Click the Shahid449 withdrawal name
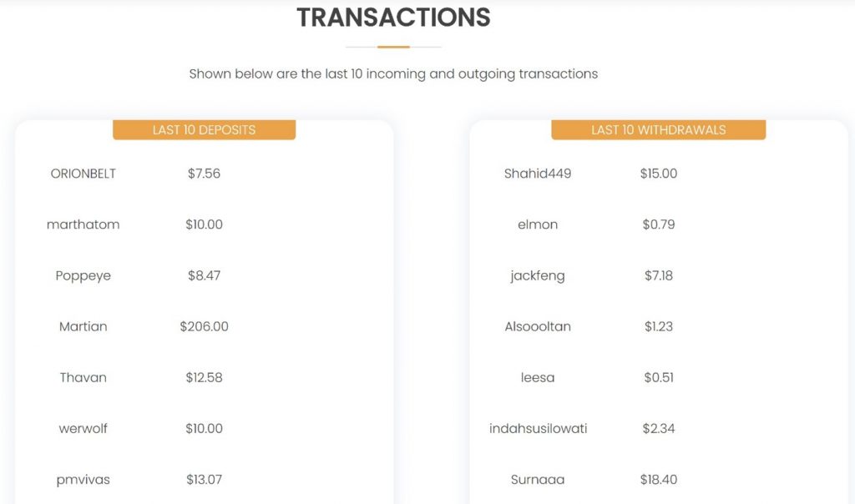This screenshot has width=855, height=504. click(x=538, y=174)
